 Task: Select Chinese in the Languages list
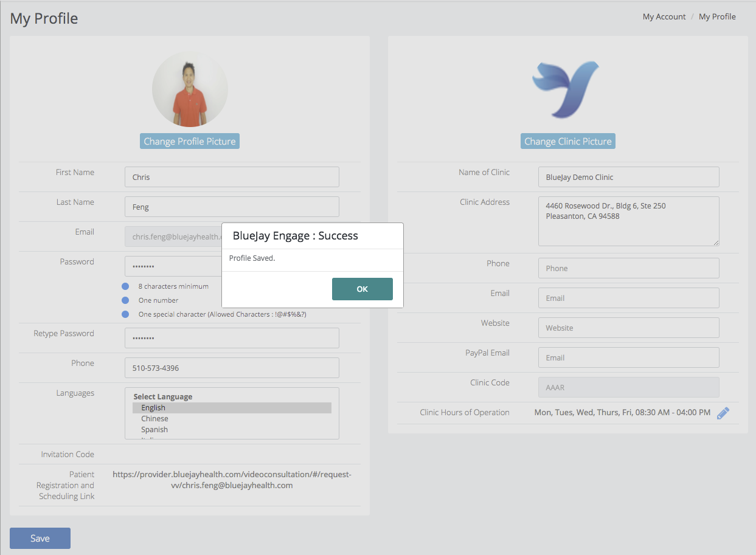coord(232,419)
